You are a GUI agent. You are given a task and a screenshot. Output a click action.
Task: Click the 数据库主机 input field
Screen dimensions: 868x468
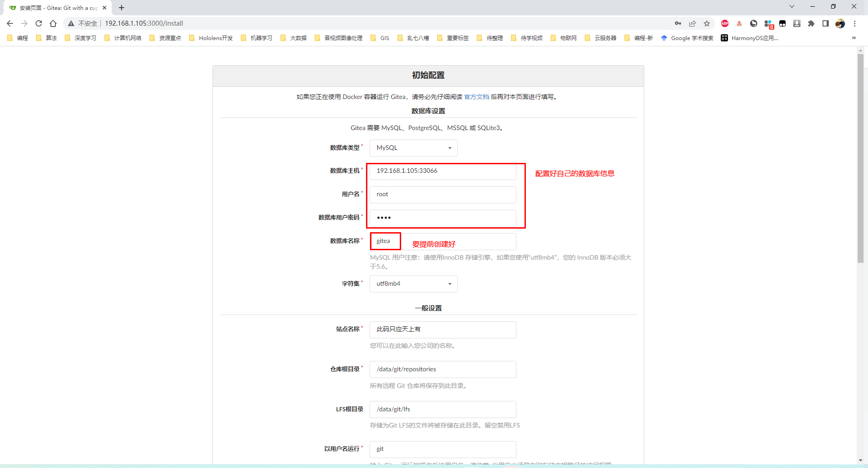click(443, 171)
